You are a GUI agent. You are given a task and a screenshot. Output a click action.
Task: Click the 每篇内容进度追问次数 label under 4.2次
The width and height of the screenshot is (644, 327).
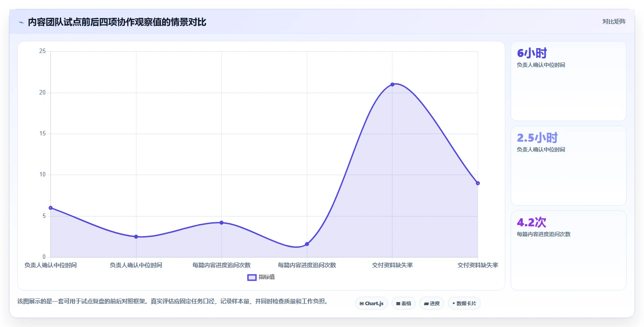544,234
